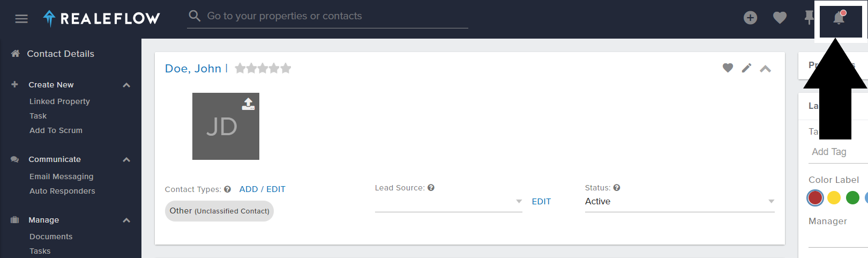Collapse the Create New sidebar section
Screen dimensions: 868x258
(126, 85)
